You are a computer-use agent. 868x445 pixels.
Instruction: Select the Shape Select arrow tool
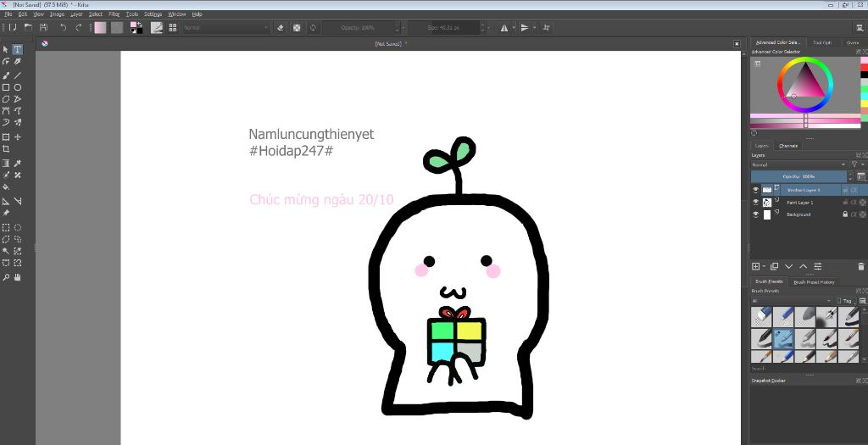[6, 49]
